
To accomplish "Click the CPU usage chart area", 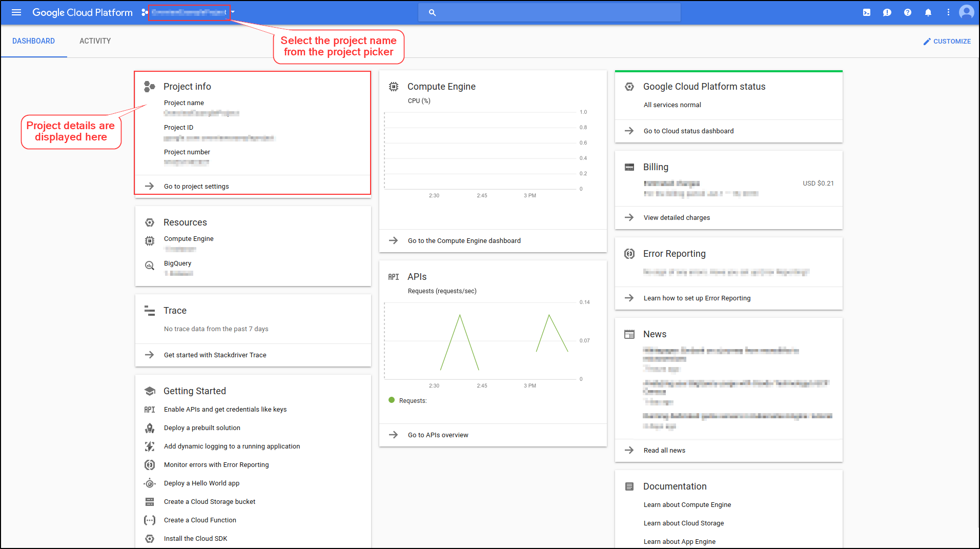I will 480,151.
